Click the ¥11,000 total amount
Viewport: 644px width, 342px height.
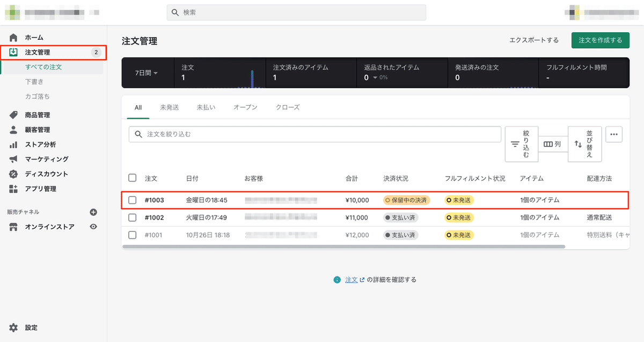point(357,217)
